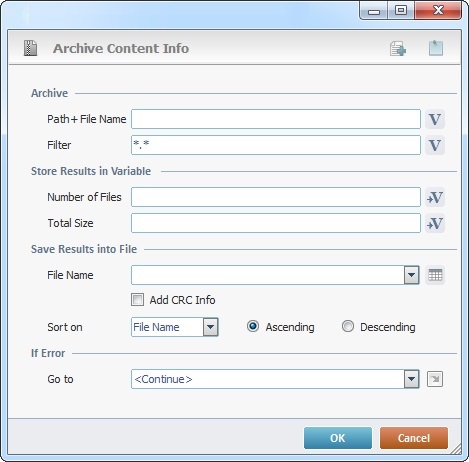Viewport: 469px width, 462px height.
Task: Expand the Go to error dropdown
Action: [x=412, y=379]
